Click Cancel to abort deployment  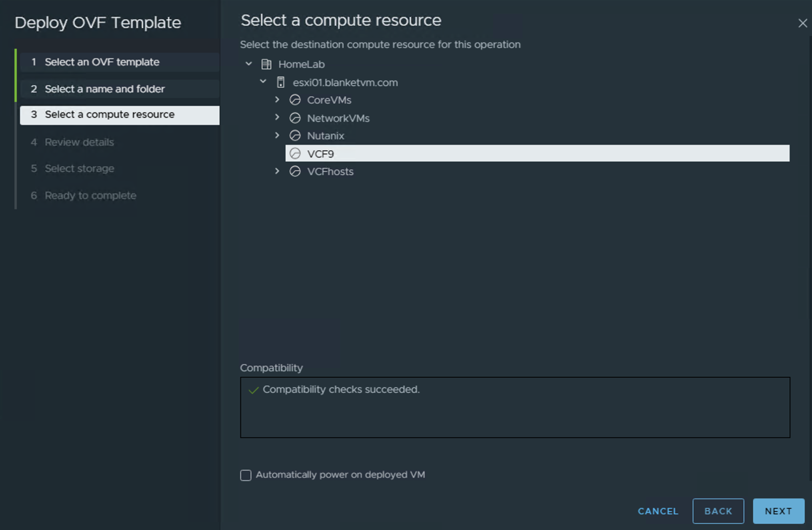coord(658,511)
